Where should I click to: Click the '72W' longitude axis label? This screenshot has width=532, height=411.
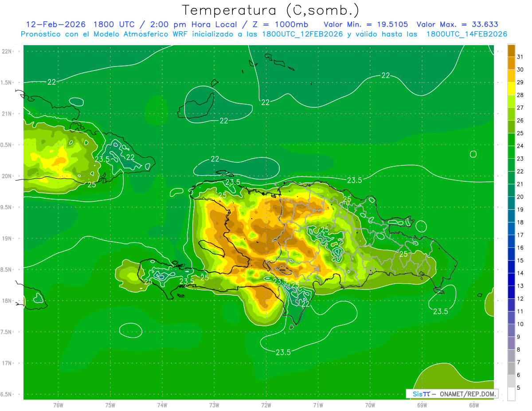[x=266, y=405]
